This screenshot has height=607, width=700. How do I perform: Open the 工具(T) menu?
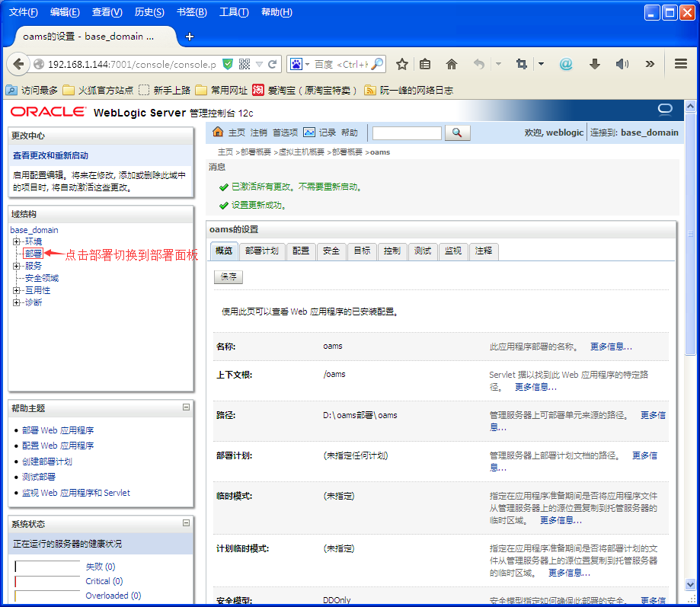click(234, 12)
